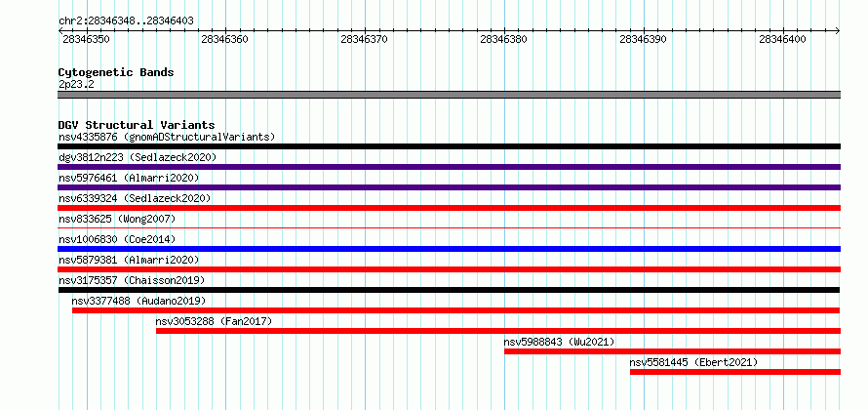Image resolution: width=868 pixels, height=410 pixels.
Task: Click ruler position 28346380
Action: coord(504,39)
